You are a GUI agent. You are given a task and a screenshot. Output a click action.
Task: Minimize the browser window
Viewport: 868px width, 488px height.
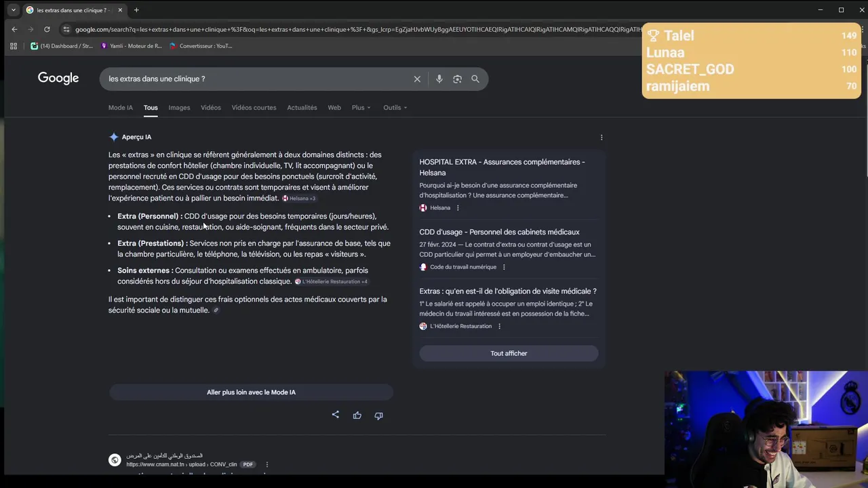point(820,10)
